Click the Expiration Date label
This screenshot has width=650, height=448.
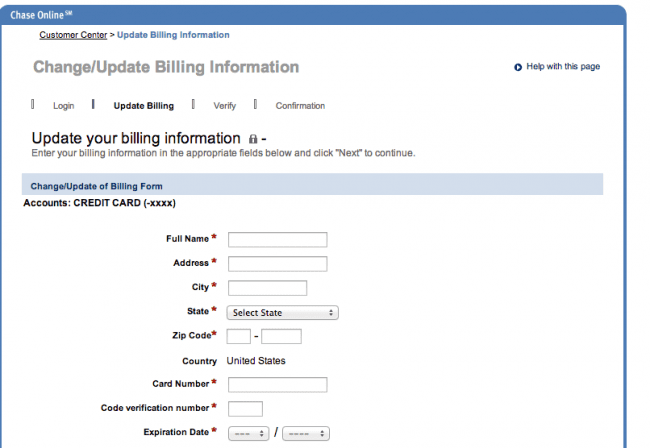176,432
